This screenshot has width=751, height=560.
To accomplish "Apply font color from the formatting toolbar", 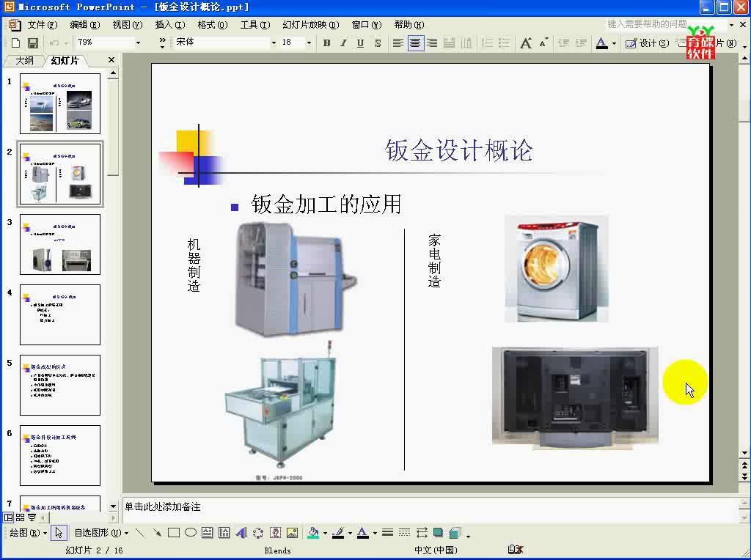I will [601, 43].
